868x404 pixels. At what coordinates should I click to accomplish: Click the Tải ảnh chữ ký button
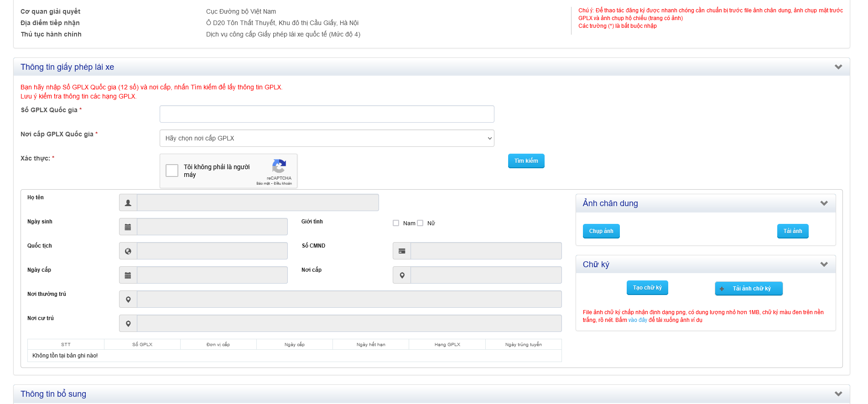click(749, 289)
